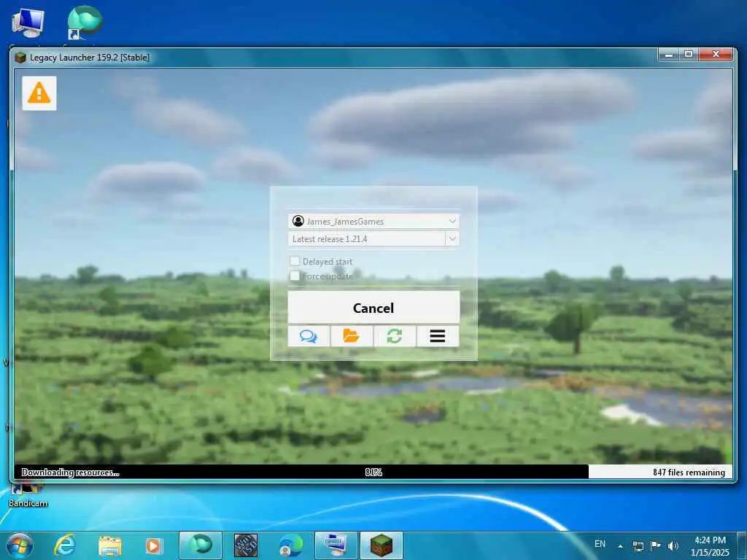Cancel the resource download

click(x=373, y=308)
